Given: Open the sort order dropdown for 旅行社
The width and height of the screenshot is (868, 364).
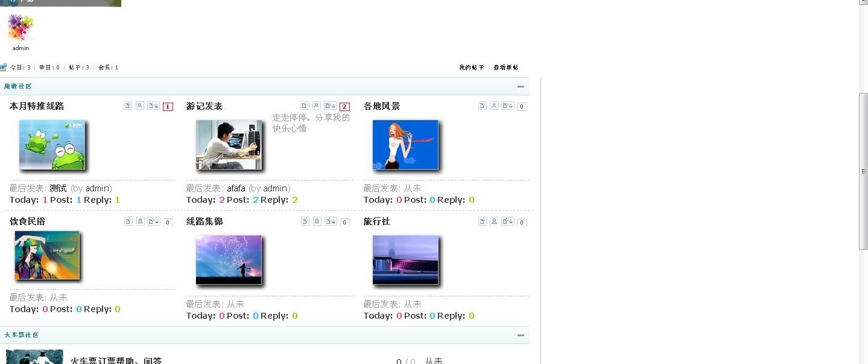Looking at the screenshot, I should [x=507, y=222].
